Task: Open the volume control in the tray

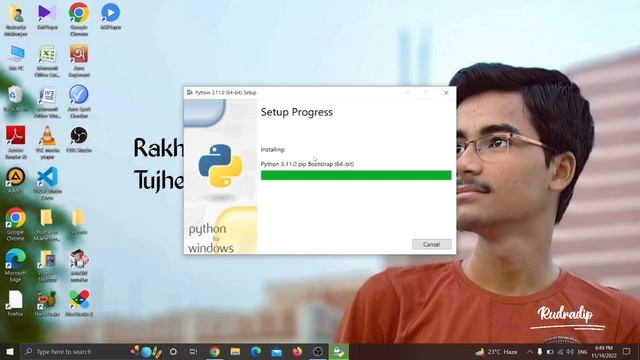Action: (570, 351)
